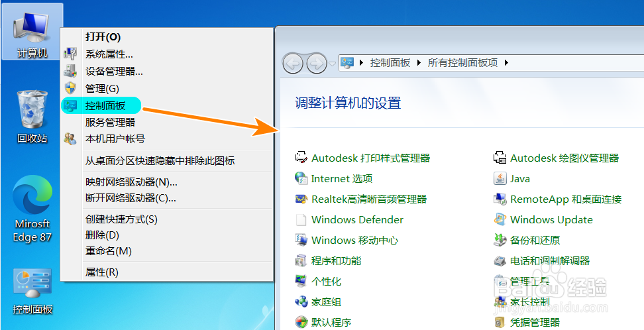Screen dimensions: 644x330
Task: Click the 程序和功能 icon
Action: [301, 260]
